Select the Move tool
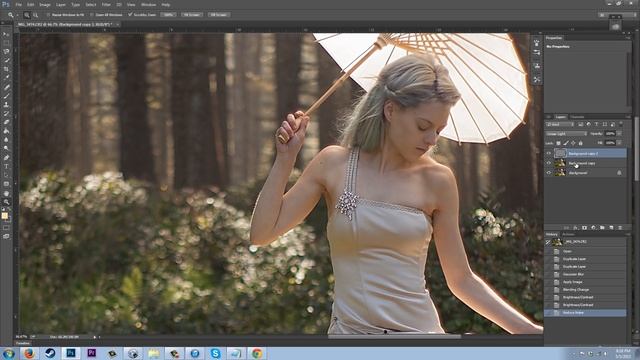Screen dimensions: 640x360 point(6,34)
